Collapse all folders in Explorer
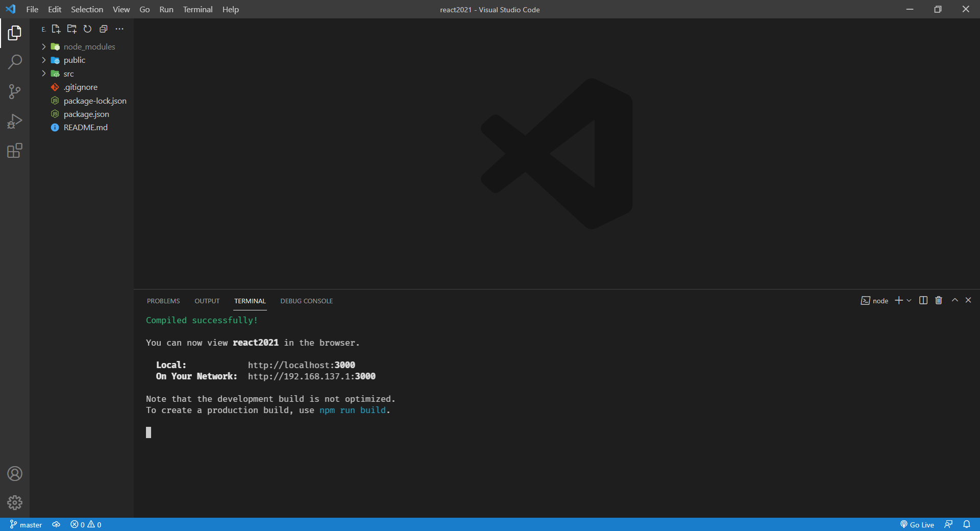Image resolution: width=980 pixels, height=531 pixels. tap(104, 29)
